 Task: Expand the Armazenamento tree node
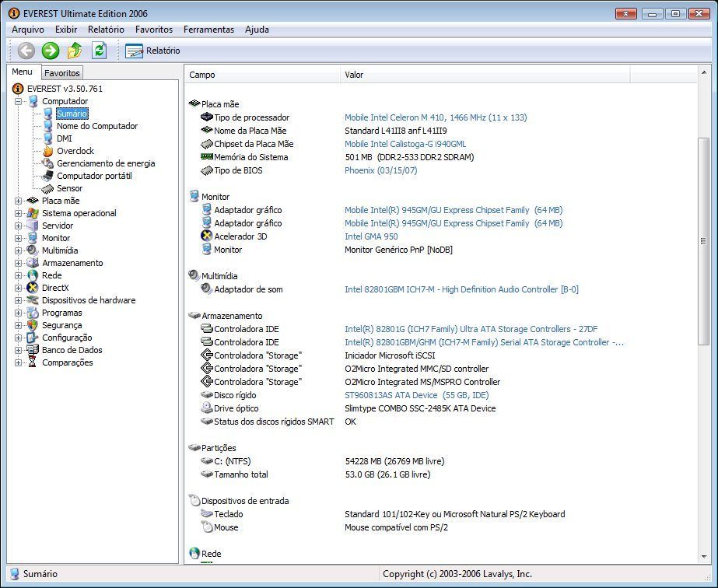point(19,263)
